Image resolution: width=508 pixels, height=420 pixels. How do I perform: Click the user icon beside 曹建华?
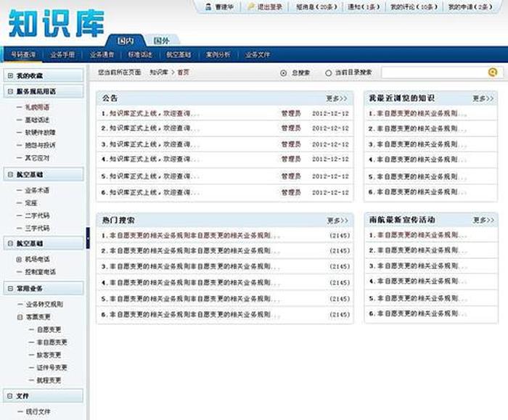208,7
